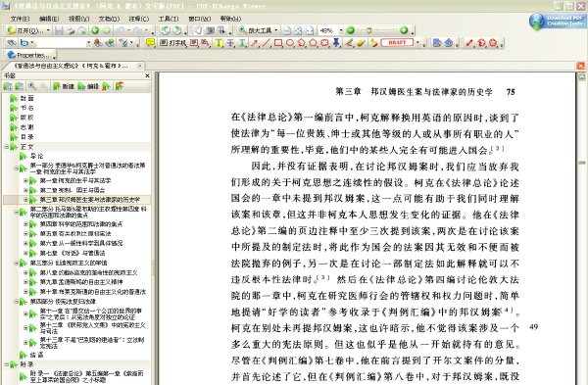Open the DRAFT stamp dropdown arrow
588x385 pixels.
click(x=418, y=43)
